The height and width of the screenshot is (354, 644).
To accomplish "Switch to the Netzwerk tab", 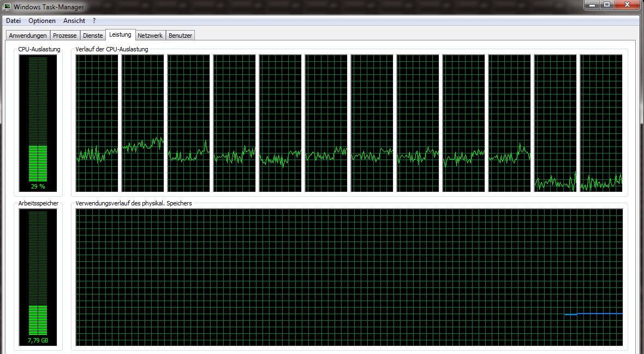I will tap(150, 36).
